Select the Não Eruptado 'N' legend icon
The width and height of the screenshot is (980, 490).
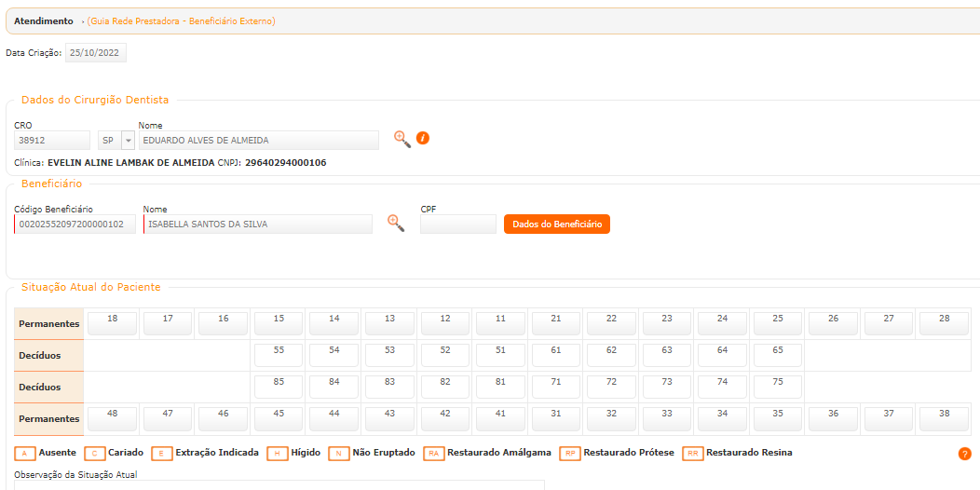click(x=339, y=454)
